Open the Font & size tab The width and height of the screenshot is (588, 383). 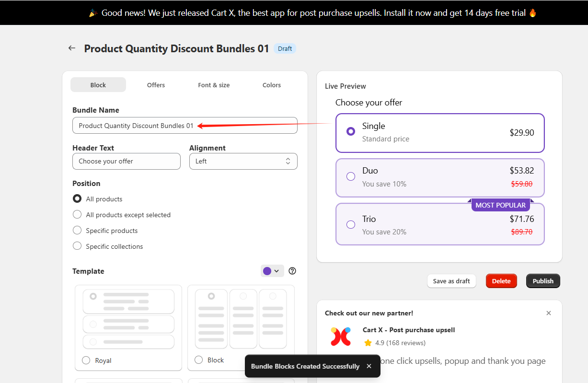click(214, 85)
